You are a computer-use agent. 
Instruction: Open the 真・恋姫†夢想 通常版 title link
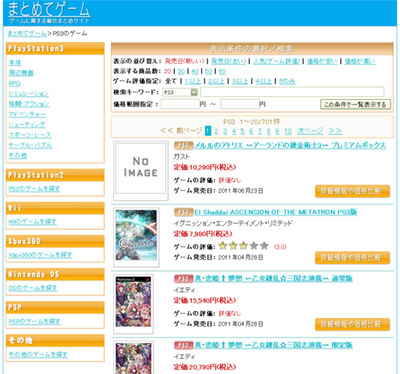(274, 278)
